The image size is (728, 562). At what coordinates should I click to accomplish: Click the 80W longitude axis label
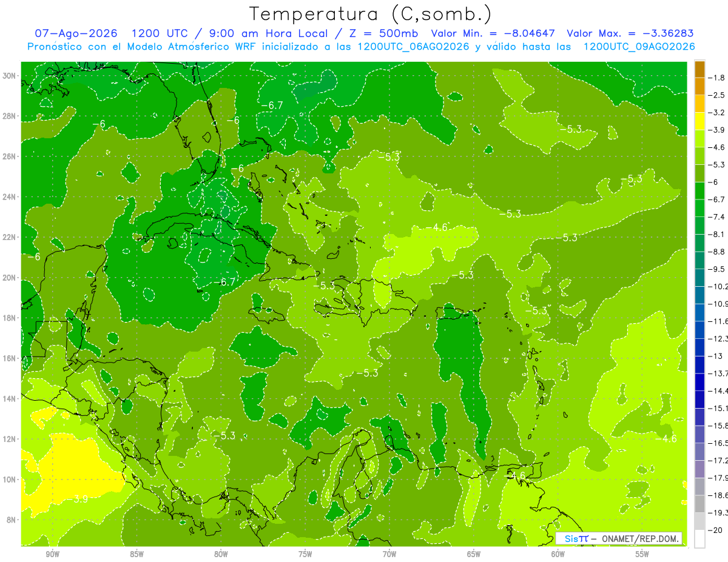coord(221,554)
